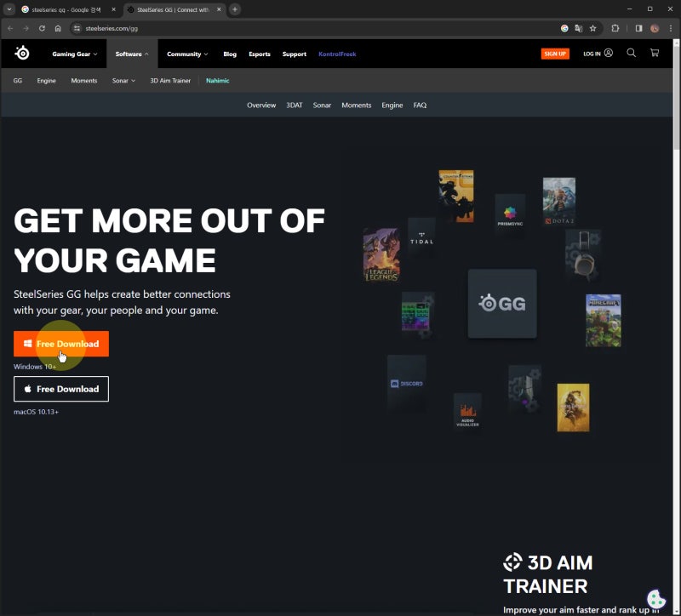Screen dimensions: 681x616
Task: Bookmark this page using the star icon
Action: coord(592,27)
